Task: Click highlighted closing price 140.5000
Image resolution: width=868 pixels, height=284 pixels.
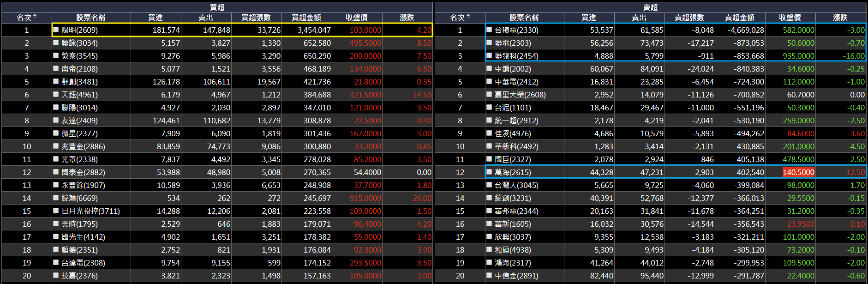Action: coord(798,172)
